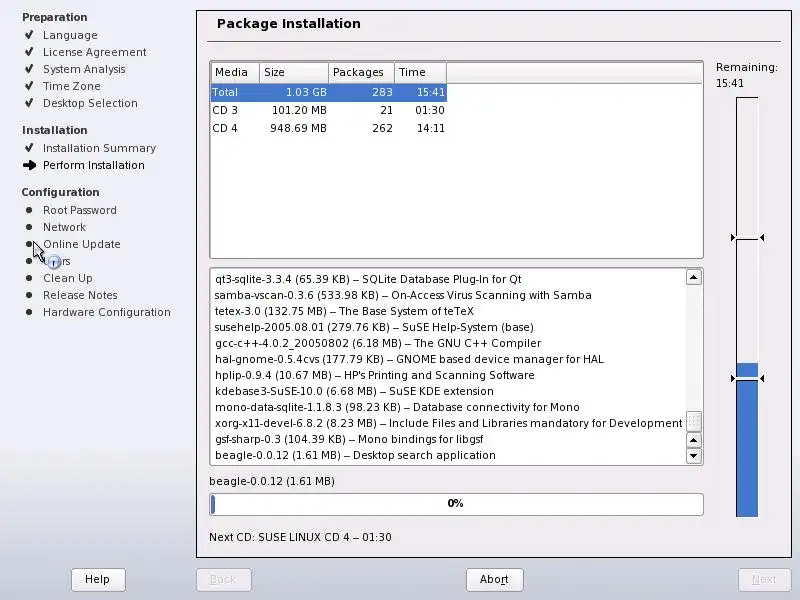The width and height of the screenshot is (800, 600).
Task: Select the CD 3 row
Action: pos(329,110)
